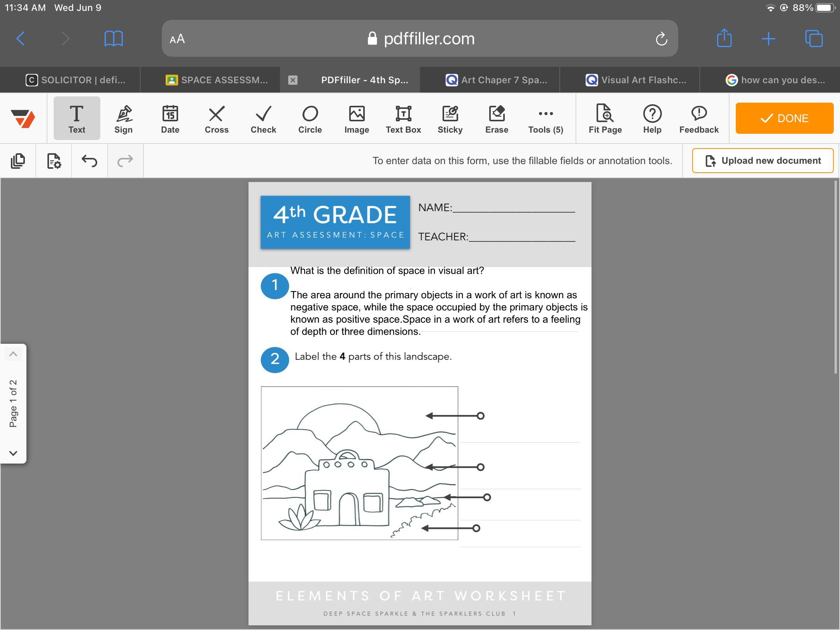This screenshot has width=840, height=630.
Task: Switch to the SPACE ASSESSM... tab
Action: pos(217,80)
